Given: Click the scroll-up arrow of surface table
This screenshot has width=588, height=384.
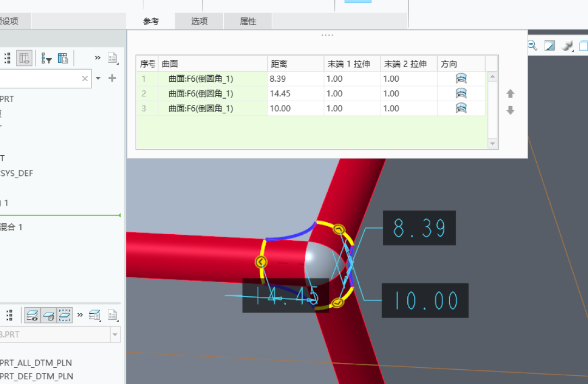Looking at the screenshot, I should pyautogui.click(x=493, y=76).
